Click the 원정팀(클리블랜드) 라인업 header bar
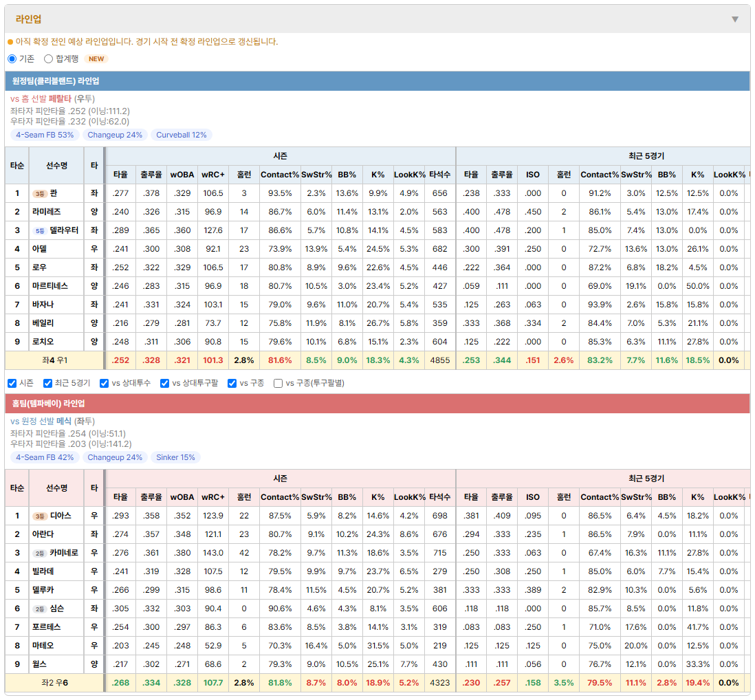 coord(377,81)
